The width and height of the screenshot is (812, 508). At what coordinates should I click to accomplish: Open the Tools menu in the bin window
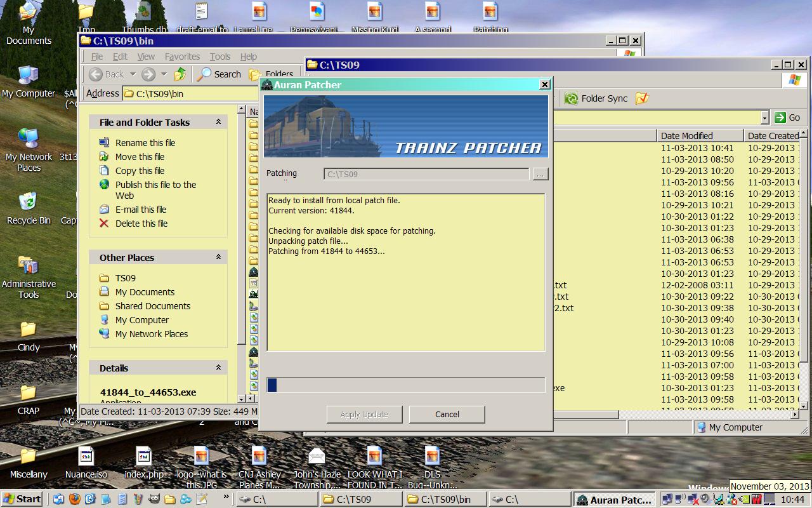[220, 57]
